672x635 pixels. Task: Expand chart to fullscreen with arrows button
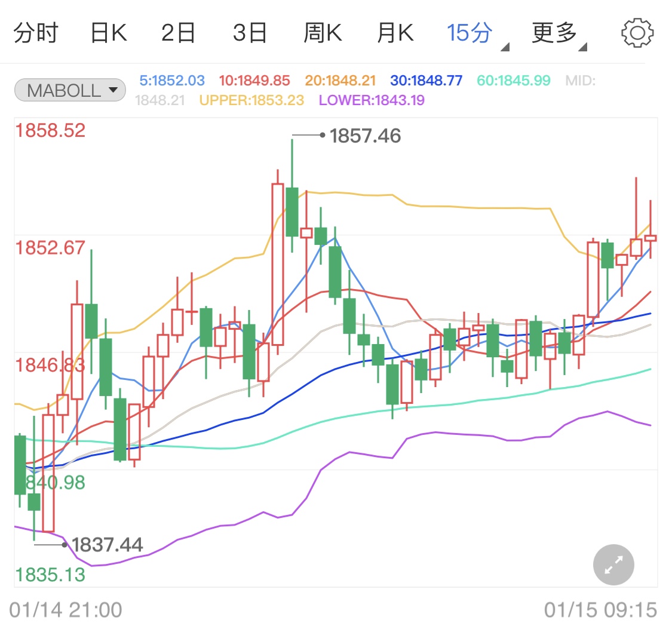[x=613, y=565]
